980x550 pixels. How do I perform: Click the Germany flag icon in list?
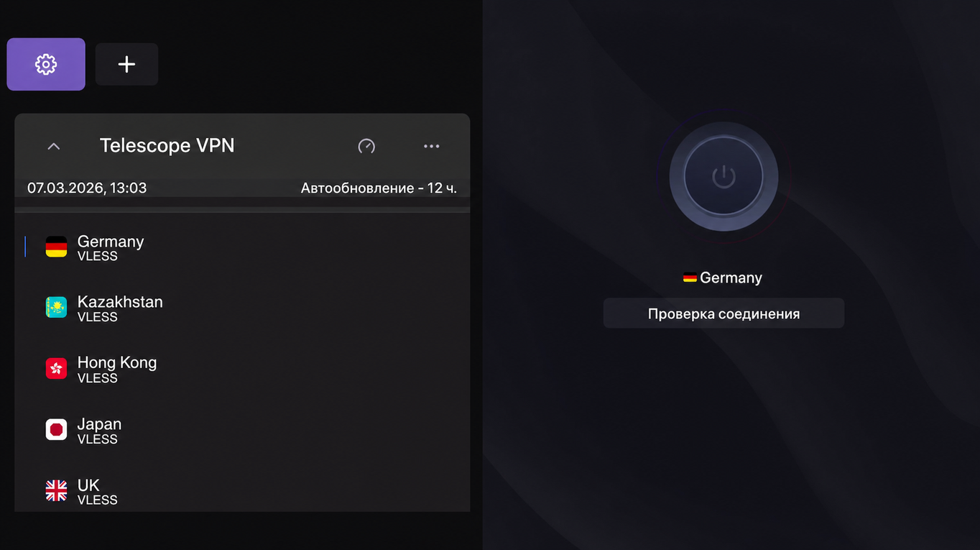56,247
